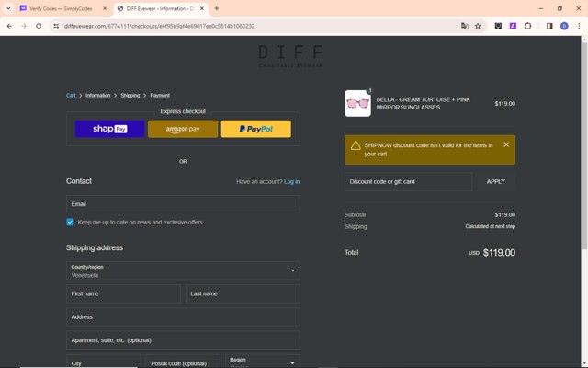Click the Discount code or gift card field
The height and width of the screenshot is (368, 588).
pos(408,182)
